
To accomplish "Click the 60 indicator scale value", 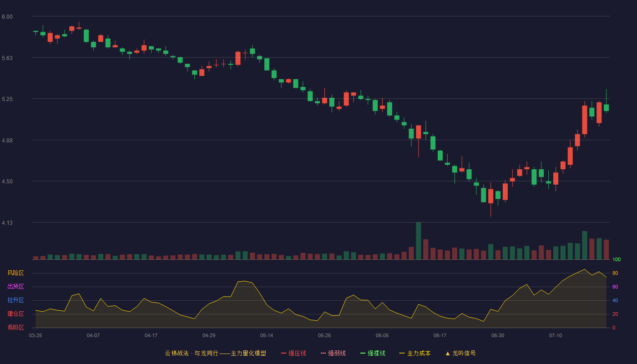I will [615, 287].
